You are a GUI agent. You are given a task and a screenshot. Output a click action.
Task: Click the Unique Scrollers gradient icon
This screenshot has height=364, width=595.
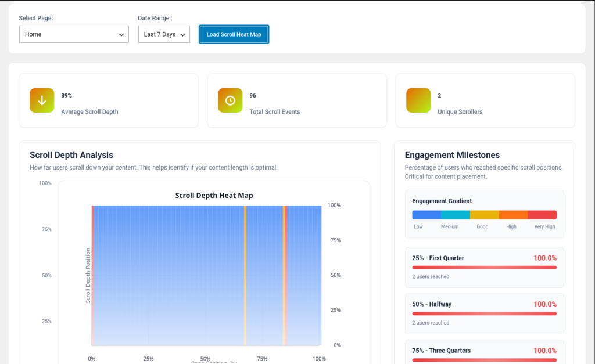point(418,100)
